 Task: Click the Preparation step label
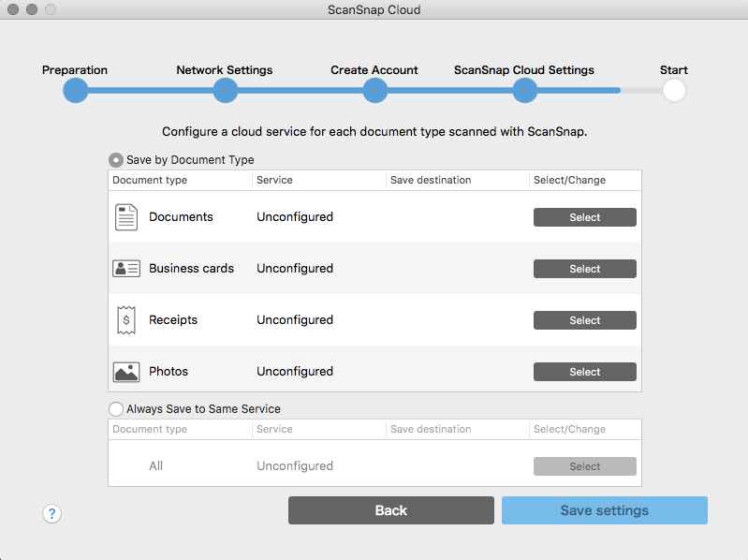click(75, 70)
